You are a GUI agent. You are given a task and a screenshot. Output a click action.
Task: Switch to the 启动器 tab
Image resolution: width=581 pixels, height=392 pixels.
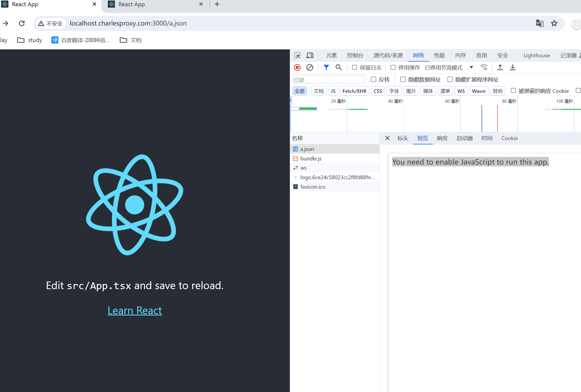(465, 138)
